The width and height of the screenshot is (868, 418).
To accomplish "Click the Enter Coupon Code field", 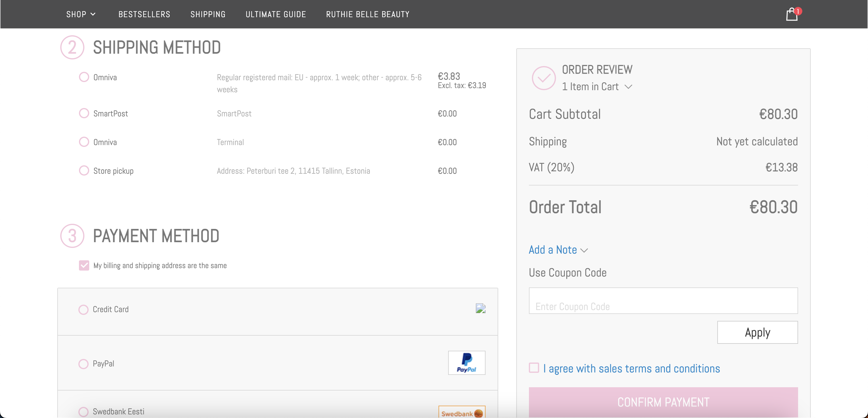I will [x=663, y=301].
